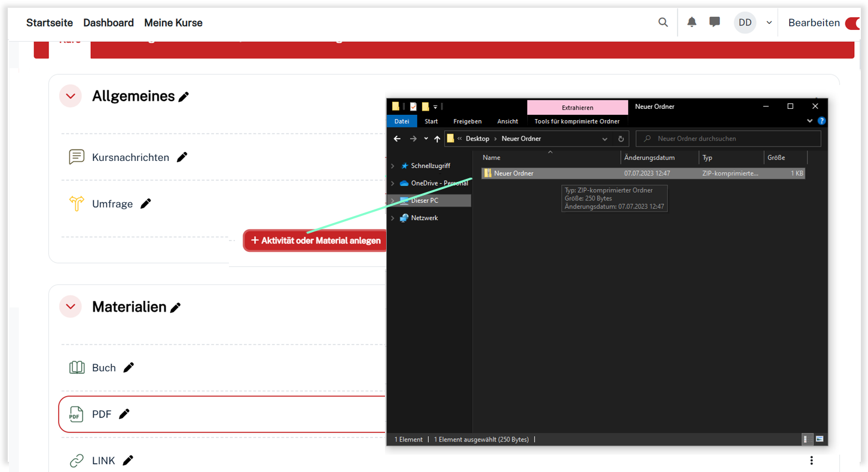Go to Meine Kurse in navigation
Screen dimensions: 868x472
tap(173, 23)
